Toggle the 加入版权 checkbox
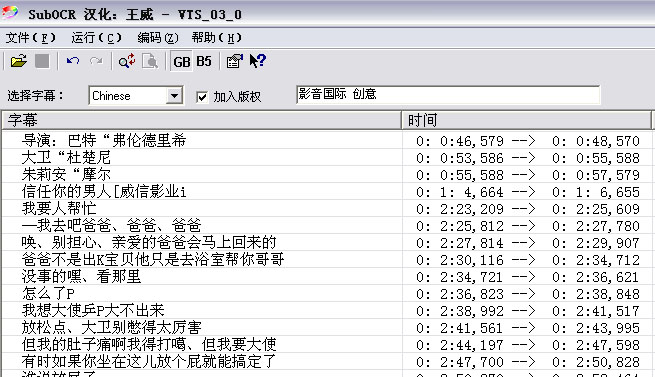 [x=202, y=97]
